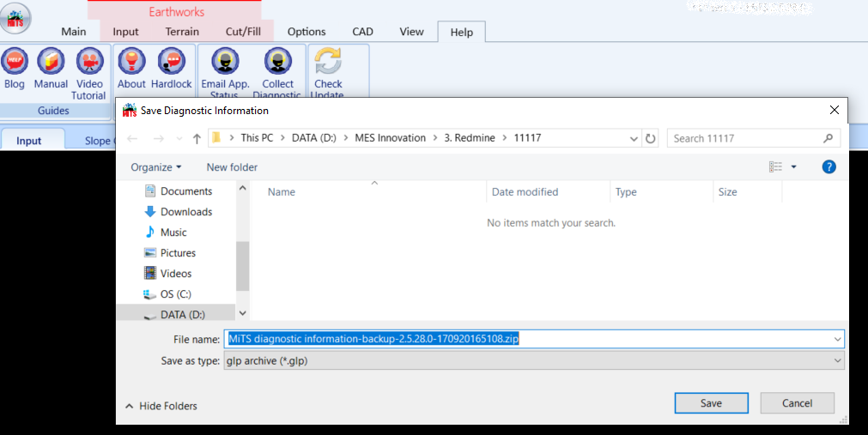Click the search magnifier icon
This screenshot has width=868, height=435.
pyautogui.click(x=829, y=138)
